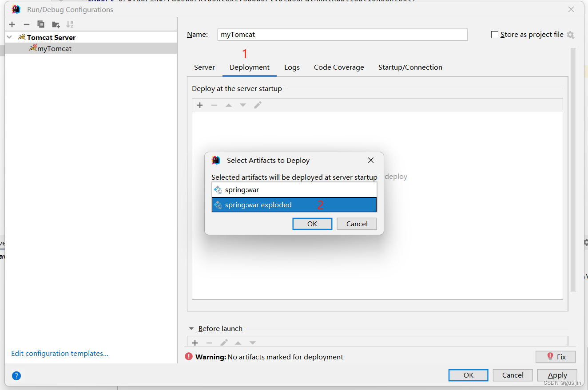Screen dimensions: 588x390
Task: Click OK in Run/Debug Configurations
Action: (x=469, y=375)
